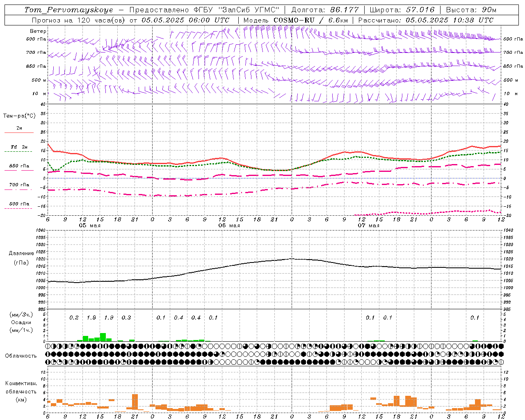The image size is (525, 420).
Task: Click the 500 гПа dotted line sample in the temperature legend
Action: [x=18, y=208]
